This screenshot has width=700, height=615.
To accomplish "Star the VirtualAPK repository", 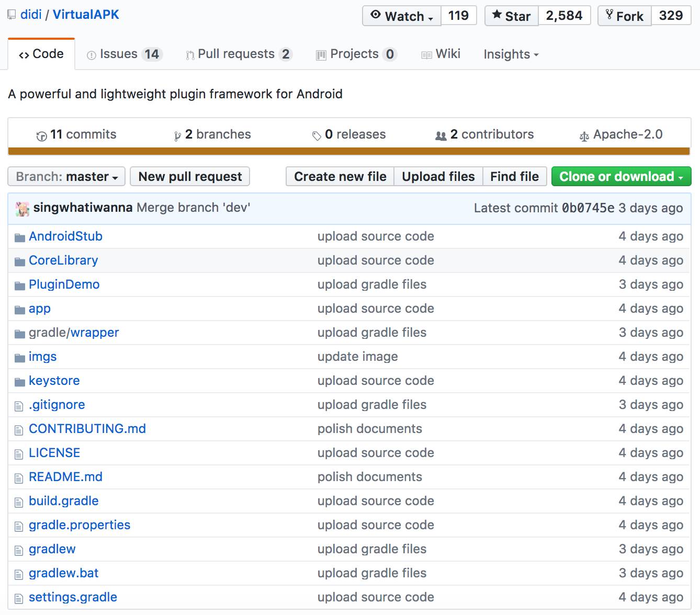I will 512,16.
